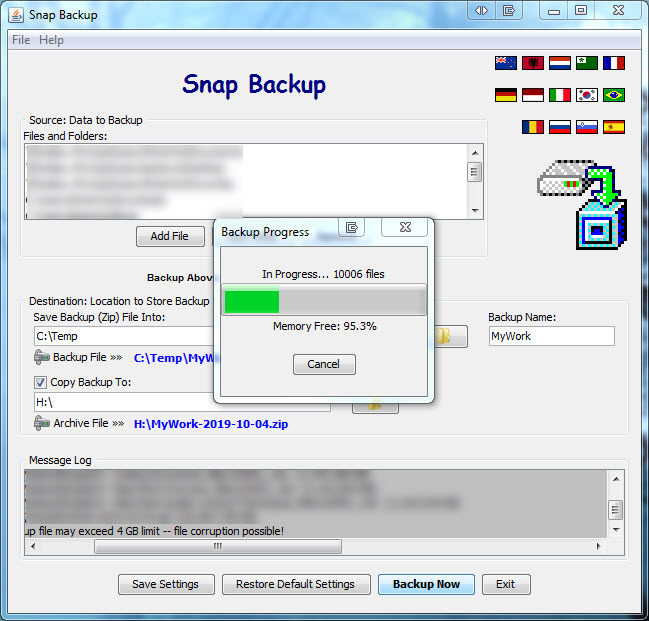Click into the Backup Name field MyWork
Image resolution: width=649 pixels, height=621 pixels.
(x=552, y=336)
